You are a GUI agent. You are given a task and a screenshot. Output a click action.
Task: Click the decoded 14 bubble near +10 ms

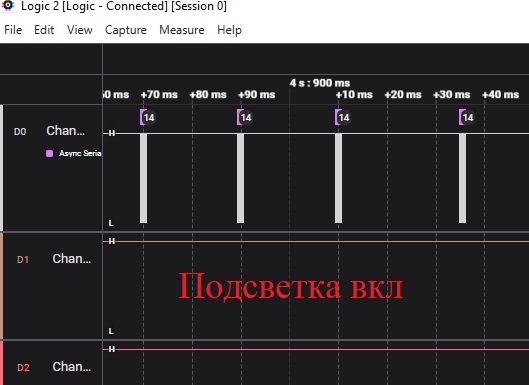343,117
